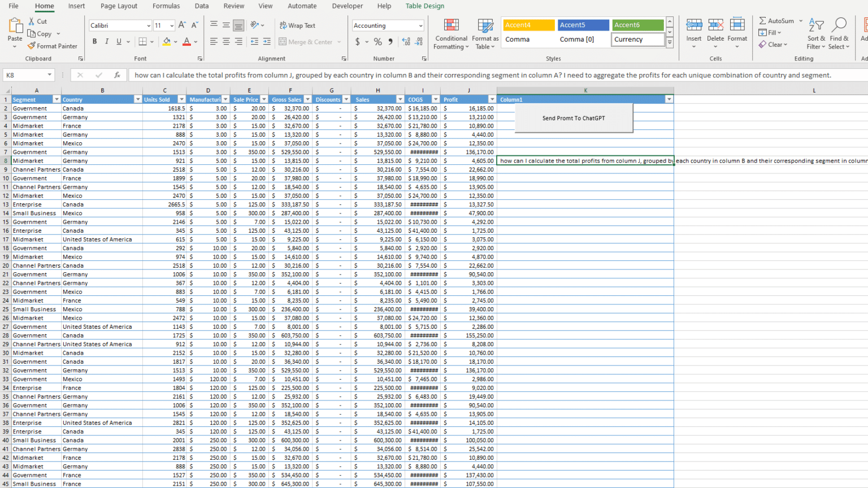
Task: Toggle bold formatting
Action: click(94, 41)
